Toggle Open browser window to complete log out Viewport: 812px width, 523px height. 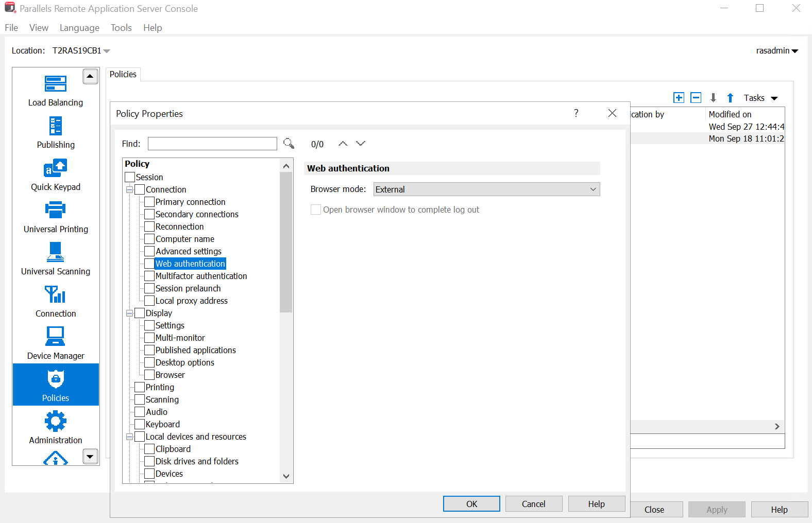click(x=316, y=210)
